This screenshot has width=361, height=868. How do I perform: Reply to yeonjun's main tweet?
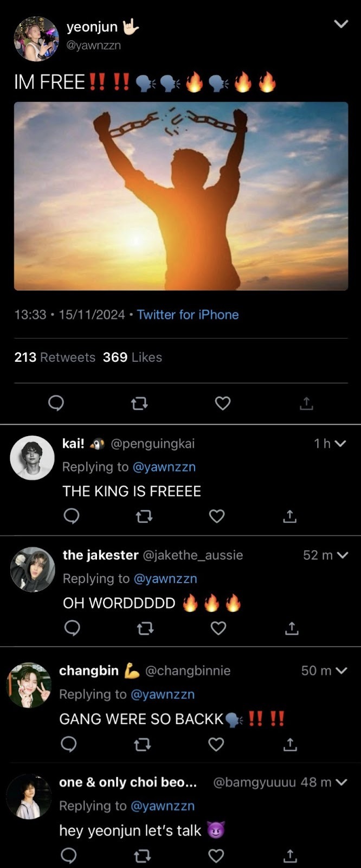click(56, 403)
